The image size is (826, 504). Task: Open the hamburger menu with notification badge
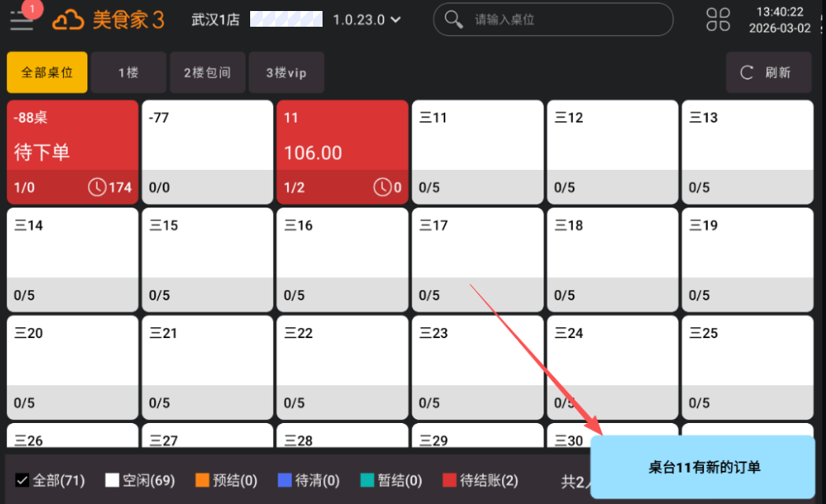22,20
